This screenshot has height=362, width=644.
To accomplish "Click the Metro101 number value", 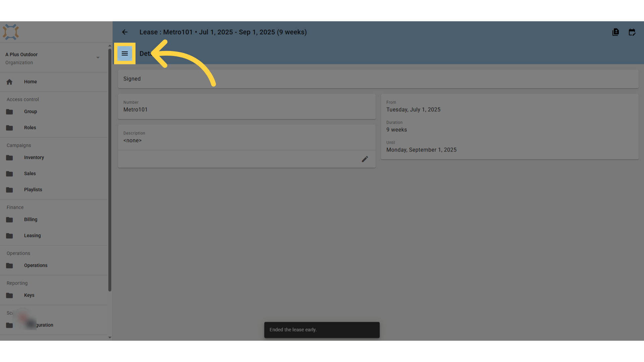I will pos(136,110).
